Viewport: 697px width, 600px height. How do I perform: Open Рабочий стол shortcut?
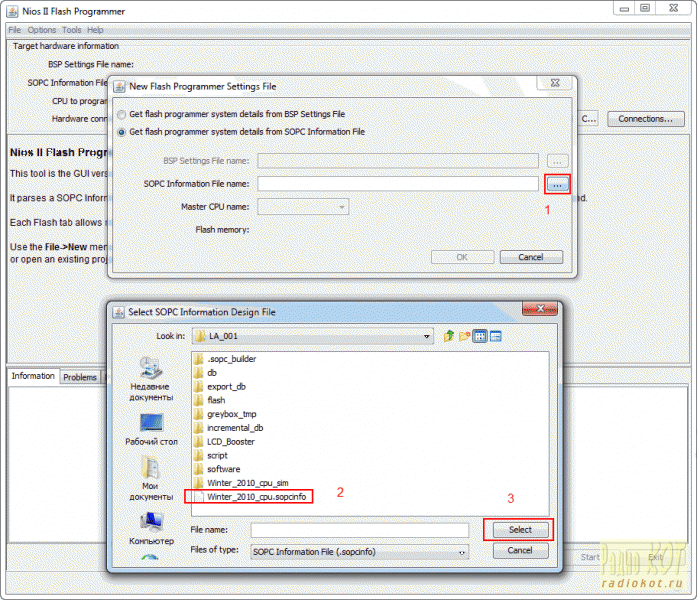click(152, 429)
